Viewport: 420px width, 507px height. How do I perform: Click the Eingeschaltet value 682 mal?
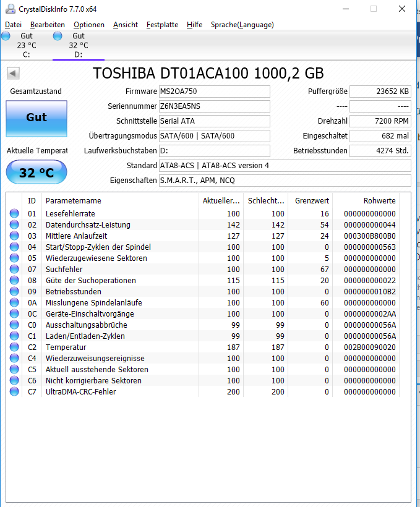click(380, 136)
